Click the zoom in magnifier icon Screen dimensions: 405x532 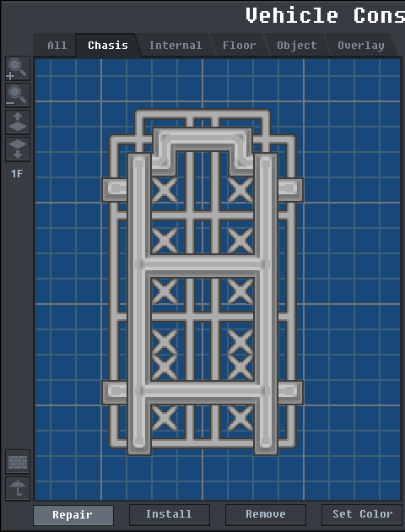pos(18,68)
